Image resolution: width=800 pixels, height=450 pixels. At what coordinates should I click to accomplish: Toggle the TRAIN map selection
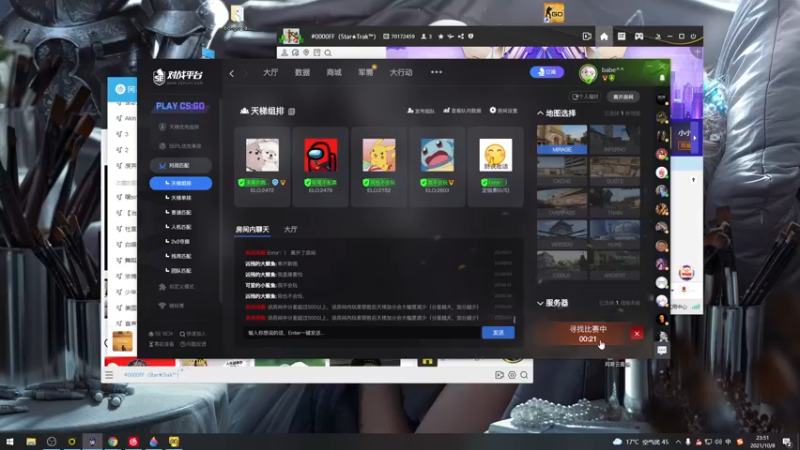[x=615, y=203]
